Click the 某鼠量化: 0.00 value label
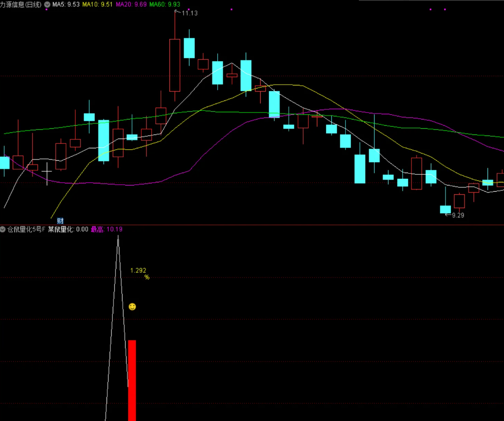504x421 pixels. (x=68, y=229)
